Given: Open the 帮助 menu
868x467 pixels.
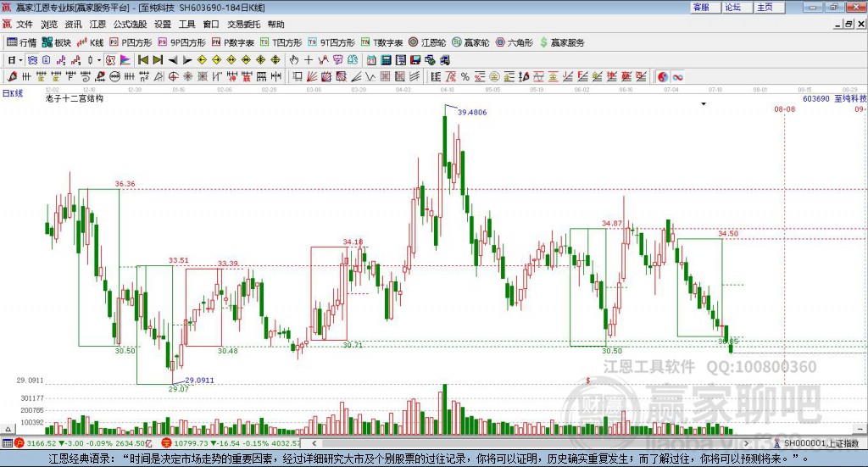Looking at the screenshot, I should (x=275, y=25).
